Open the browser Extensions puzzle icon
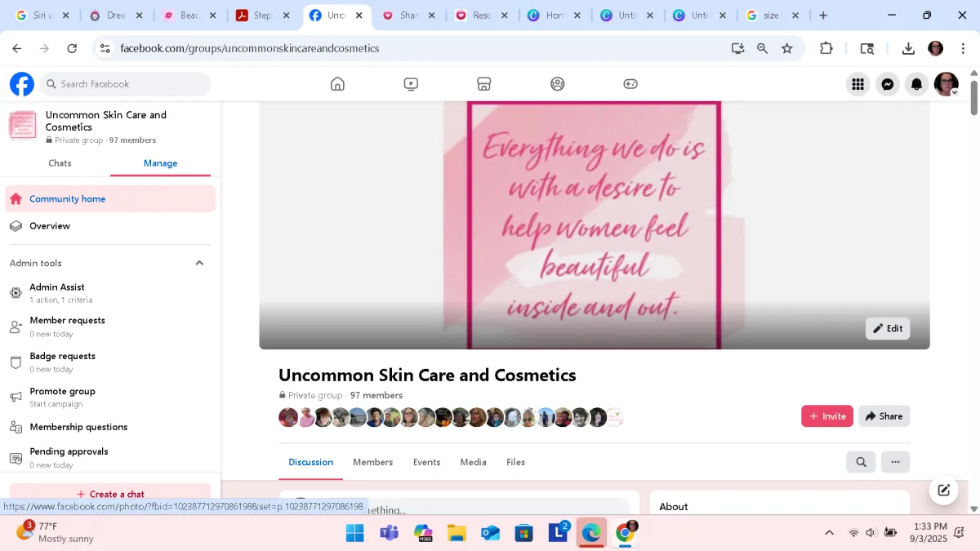 click(826, 48)
